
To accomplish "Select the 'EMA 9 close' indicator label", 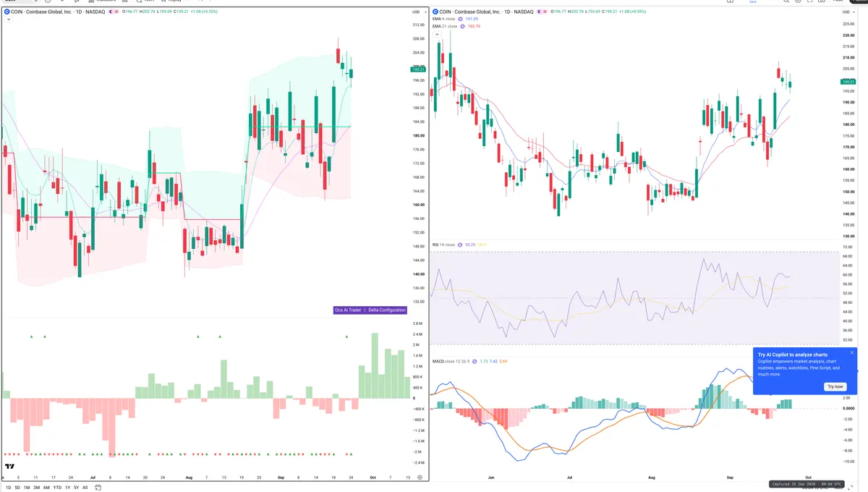I will pyautogui.click(x=443, y=19).
